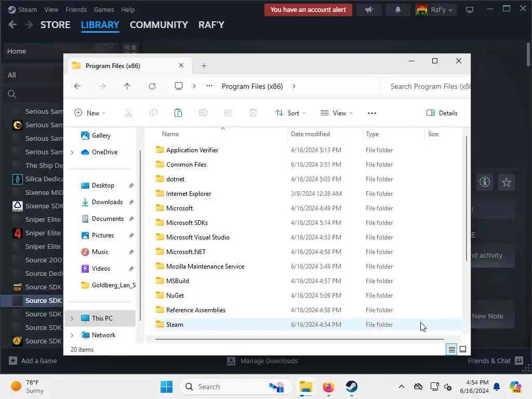Switch to large thumbnails view in Explorer status bar
The height and width of the screenshot is (399, 532).
tap(463, 349)
